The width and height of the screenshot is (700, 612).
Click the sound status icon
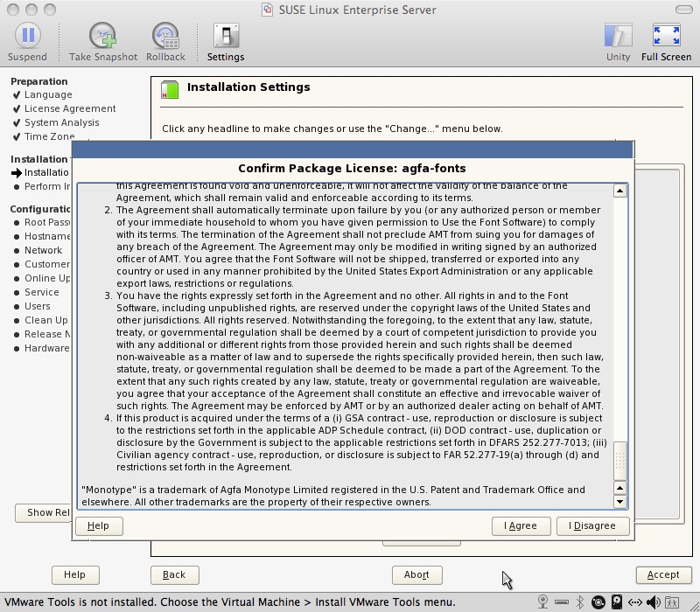coord(653,602)
